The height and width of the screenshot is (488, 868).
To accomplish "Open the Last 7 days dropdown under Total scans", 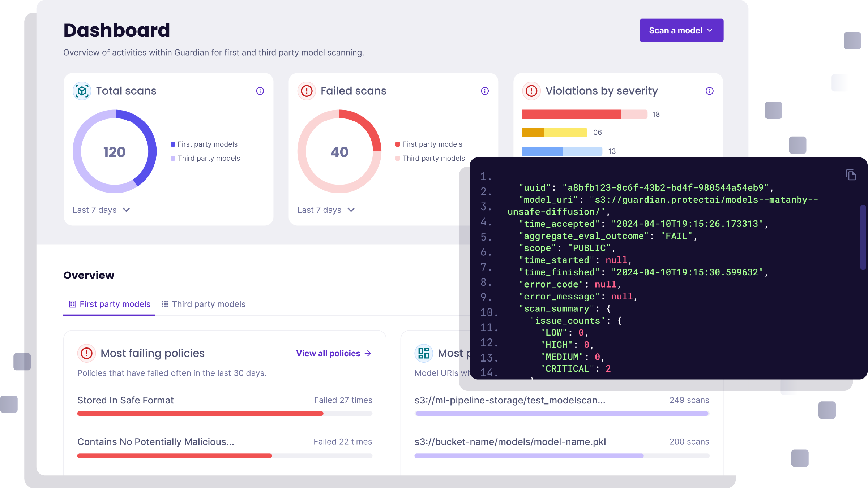I will click(x=101, y=210).
